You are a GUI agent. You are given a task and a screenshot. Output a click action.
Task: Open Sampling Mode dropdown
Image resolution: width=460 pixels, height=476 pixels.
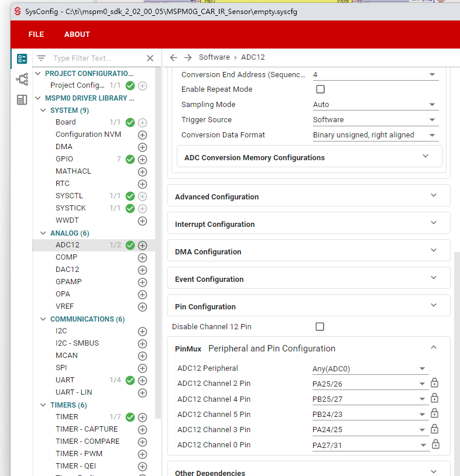(x=376, y=105)
